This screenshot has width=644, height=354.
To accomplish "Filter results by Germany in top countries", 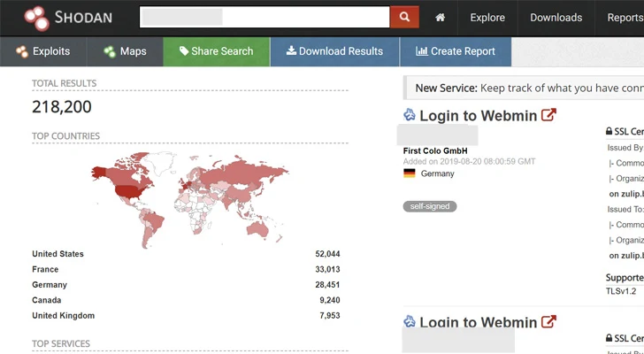I will coord(50,285).
